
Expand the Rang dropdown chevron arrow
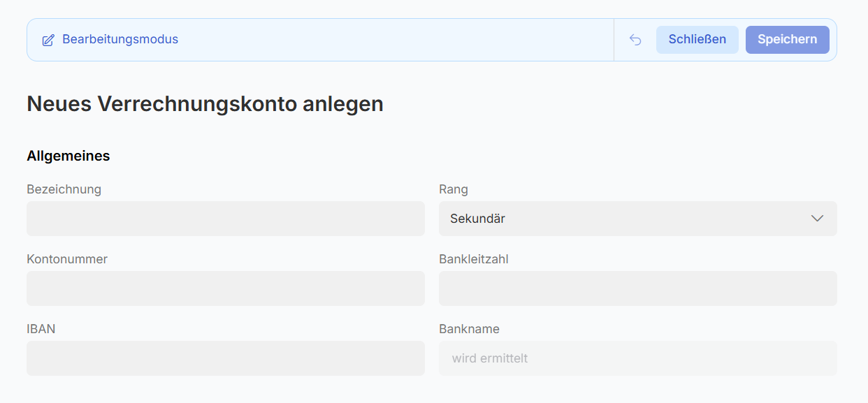tap(817, 219)
